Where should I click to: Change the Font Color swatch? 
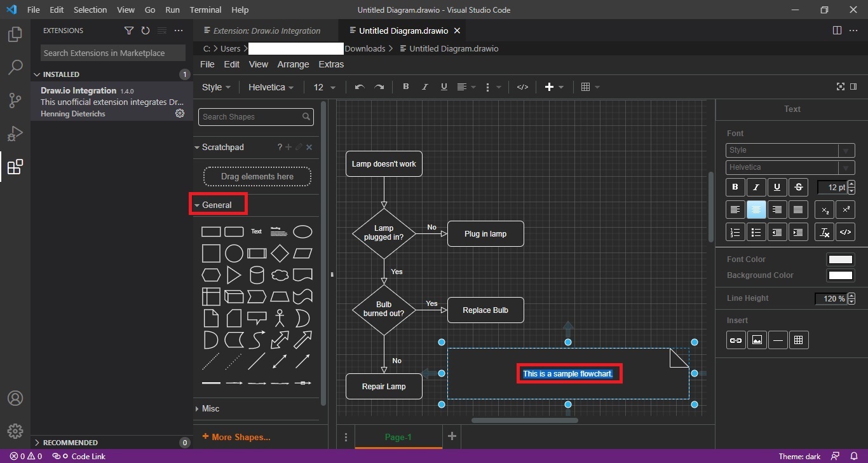(x=840, y=259)
